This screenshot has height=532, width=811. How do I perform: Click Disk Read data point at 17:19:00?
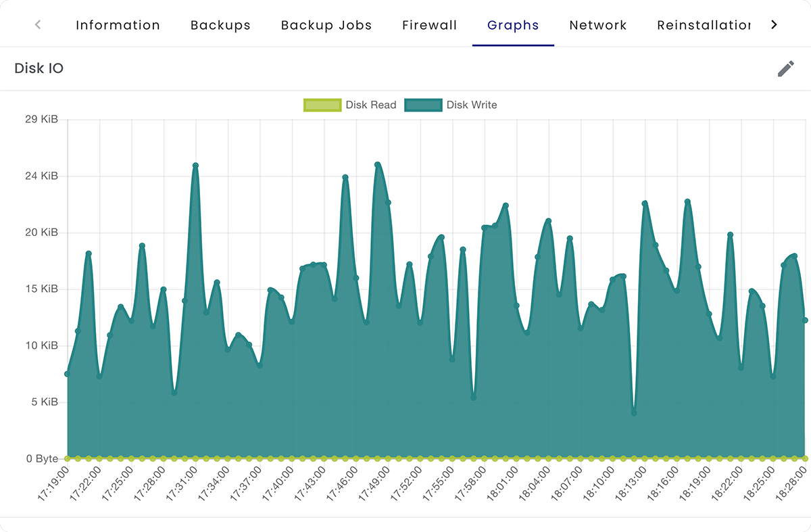(x=67, y=458)
